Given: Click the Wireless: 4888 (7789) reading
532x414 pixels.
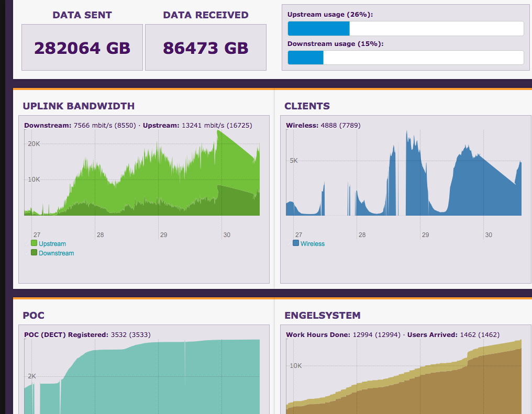Looking at the screenshot, I should [324, 126].
